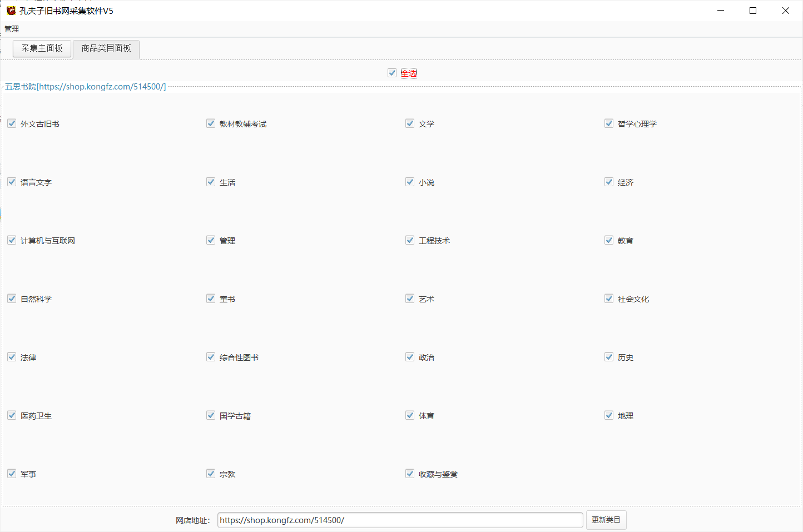Toggle the 哲学心理学 checkbox
This screenshot has width=803, height=532.
tap(609, 123)
